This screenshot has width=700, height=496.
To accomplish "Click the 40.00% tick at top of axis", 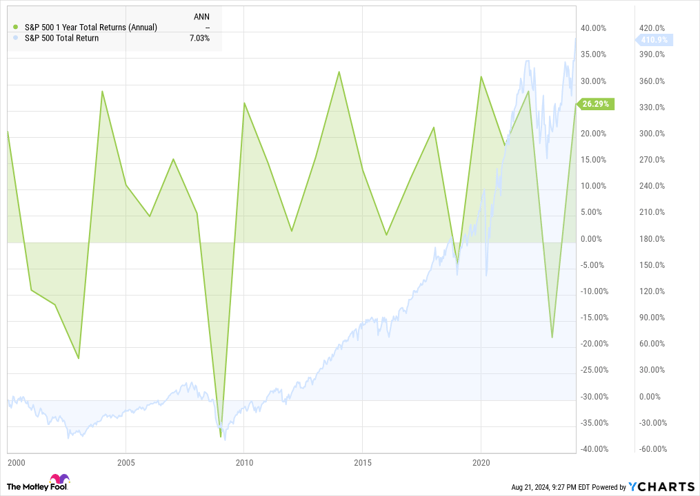I will (596, 28).
